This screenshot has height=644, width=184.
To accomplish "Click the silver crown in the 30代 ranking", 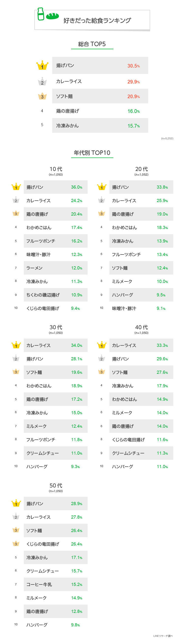I will pyautogui.click(x=16, y=359).
